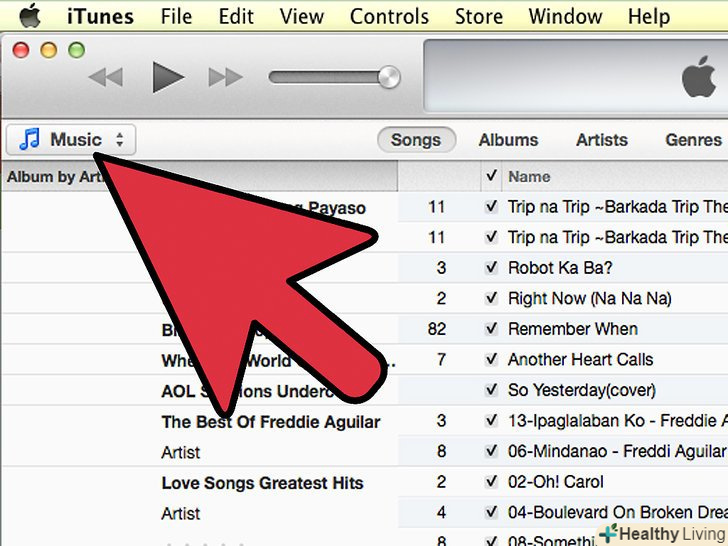The image size is (728, 546).
Task: Click the blue music note icon
Action: coord(30,139)
